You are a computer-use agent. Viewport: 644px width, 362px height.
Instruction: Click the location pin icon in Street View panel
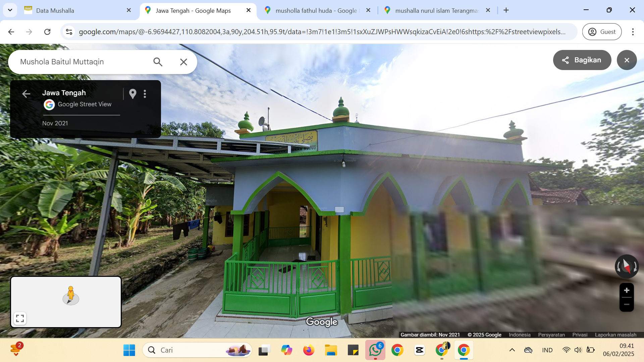133,94
